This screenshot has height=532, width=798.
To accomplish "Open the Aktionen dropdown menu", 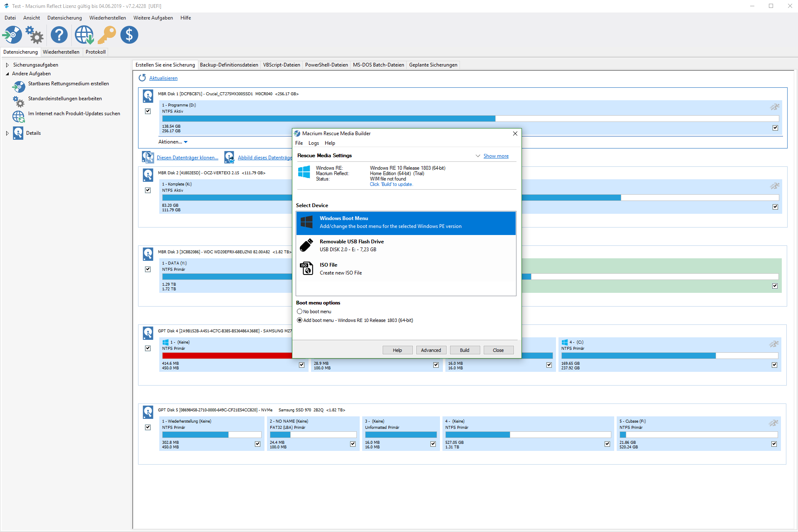I will 173,142.
